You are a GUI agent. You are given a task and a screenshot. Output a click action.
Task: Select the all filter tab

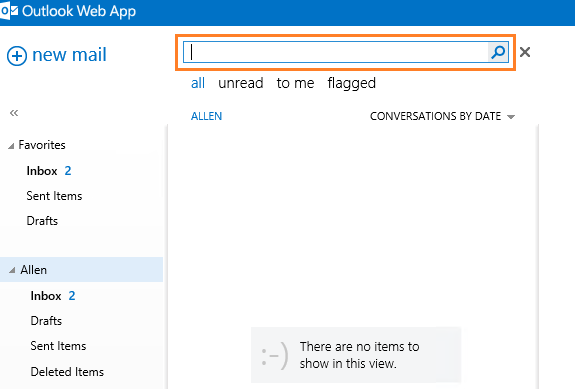[x=198, y=83]
